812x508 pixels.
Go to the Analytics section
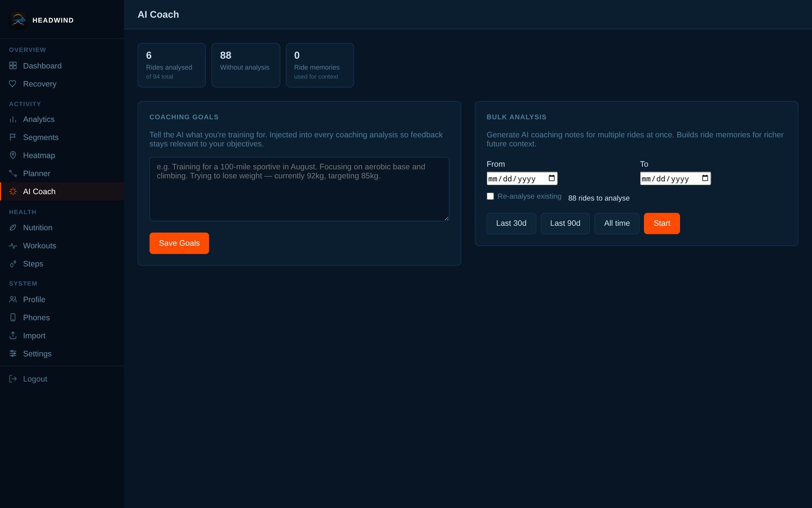click(x=62, y=120)
